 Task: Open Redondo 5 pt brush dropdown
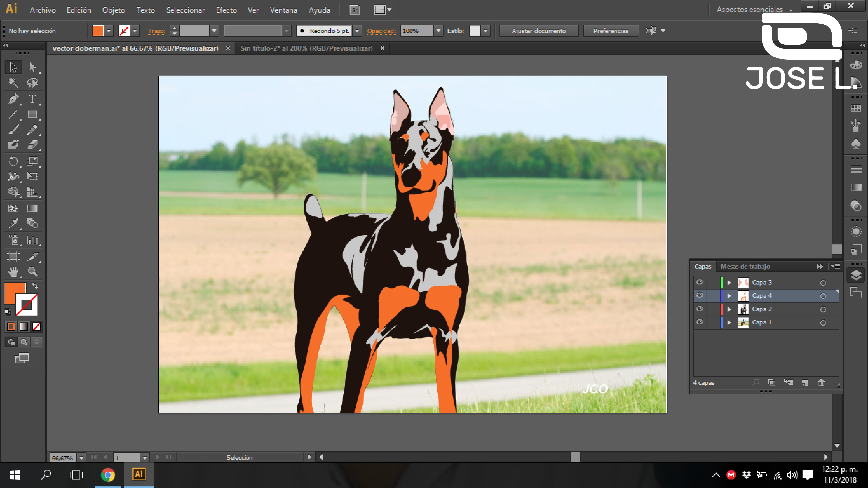click(x=357, y=31)
